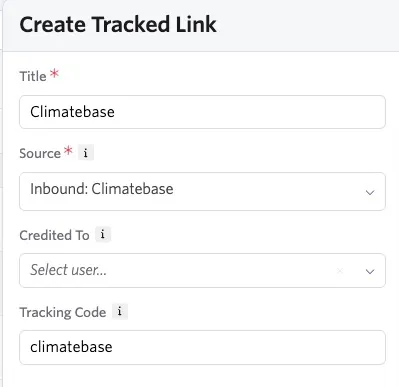Expand Source dropdown using its chevron arrow
The width and height of the screenshot is (399, 387).
point(370,192)
